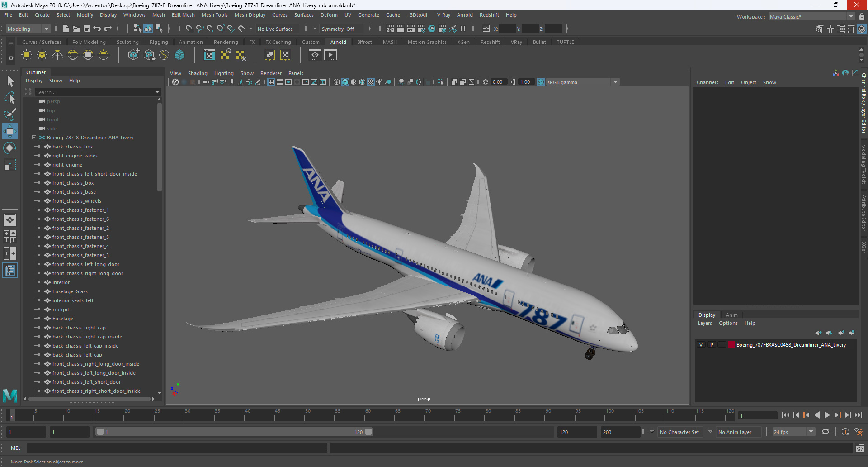Toggle loop playback mode
This screenshot has height=467, width=868.
tap(826, 432)
